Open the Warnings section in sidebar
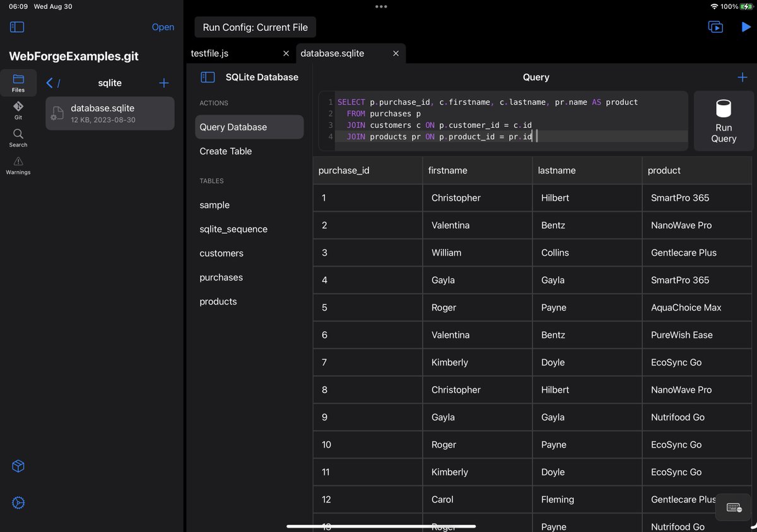This screenshot has height=532, width=757. coord(18,166)
